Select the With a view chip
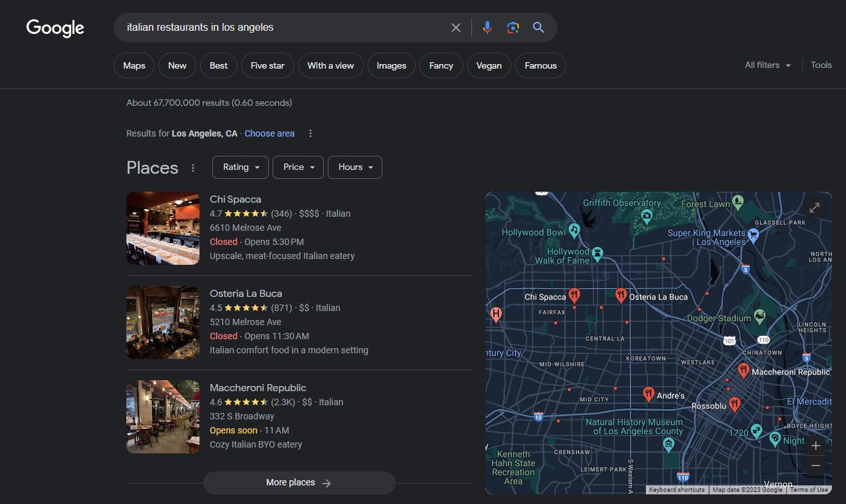 (x=331, y=65)
